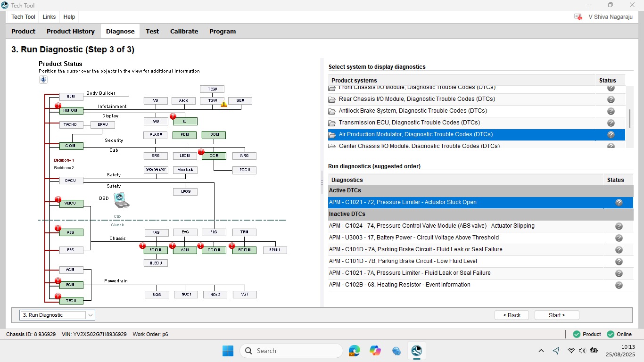Image resolution: width=644 pixels, height=362 pixels.
Task: Select the "Air Production Modulator, Diagnostic Trouble Codes (DTCs)" row
Action: [x=477, y=135]
